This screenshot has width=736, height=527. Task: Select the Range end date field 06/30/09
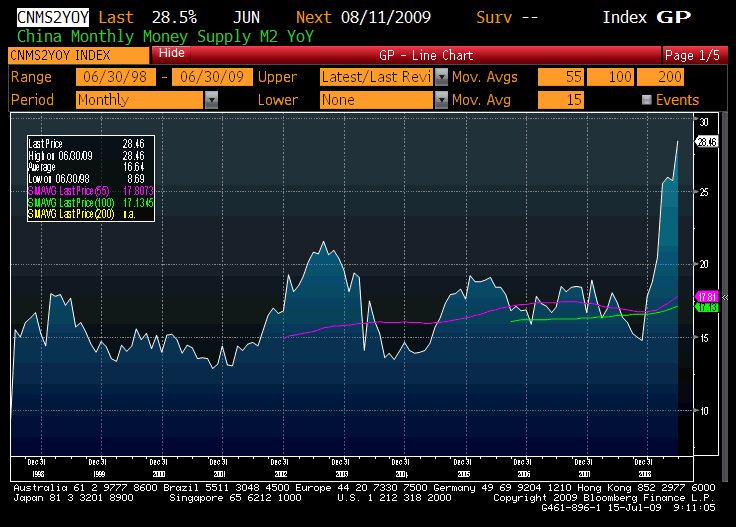212,77
